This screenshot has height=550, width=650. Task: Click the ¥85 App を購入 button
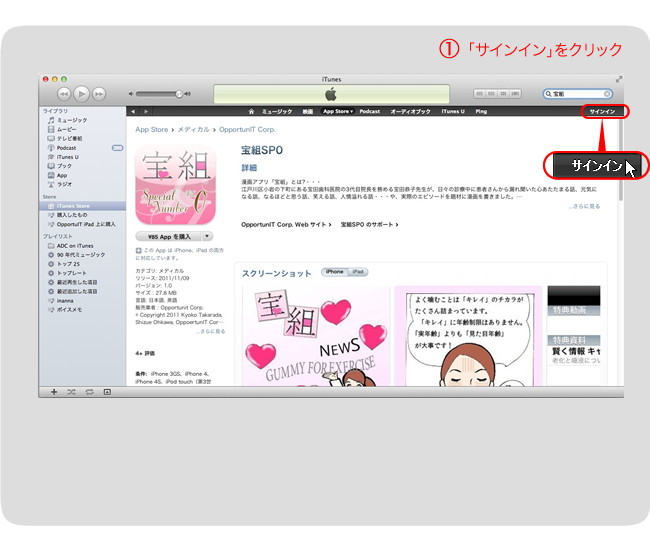[166, 236]
